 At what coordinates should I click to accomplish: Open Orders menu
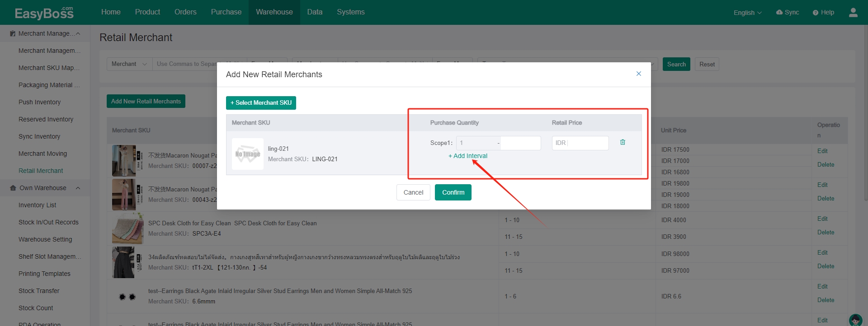coord(185,12)
